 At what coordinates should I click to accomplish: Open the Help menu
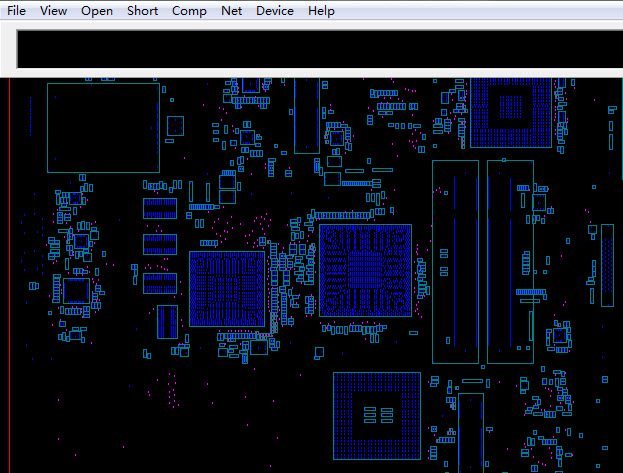pos(321,11)
